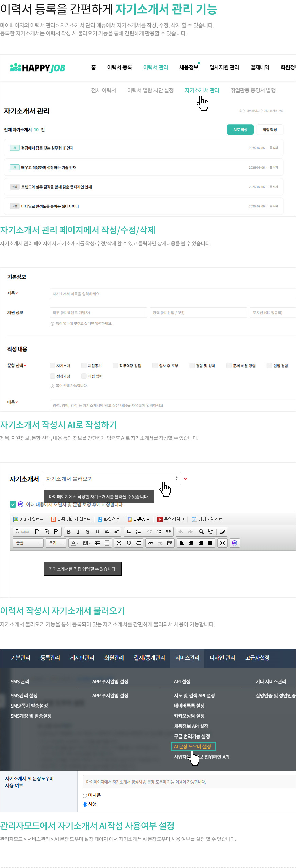Click the multi image upload (다중 이미지 업로드) icon
The width and height of the screenshot is (296, 868).
pos(53,519)
